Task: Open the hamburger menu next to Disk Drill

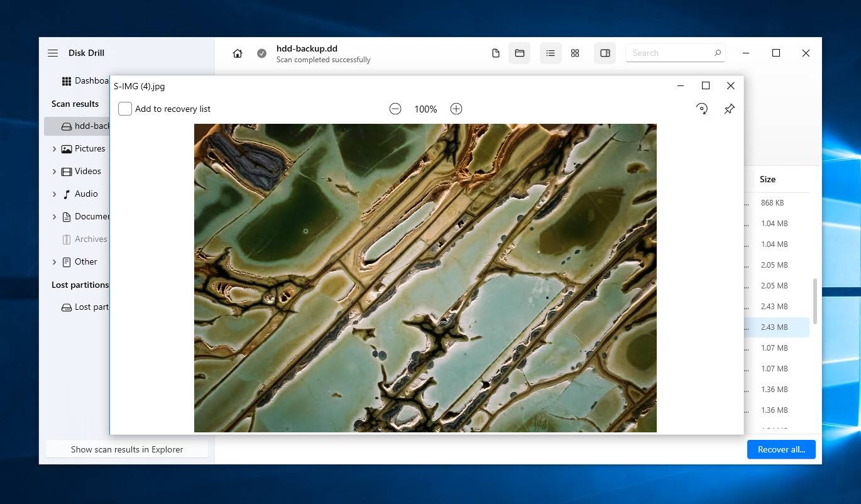Action: coord(53,53)
